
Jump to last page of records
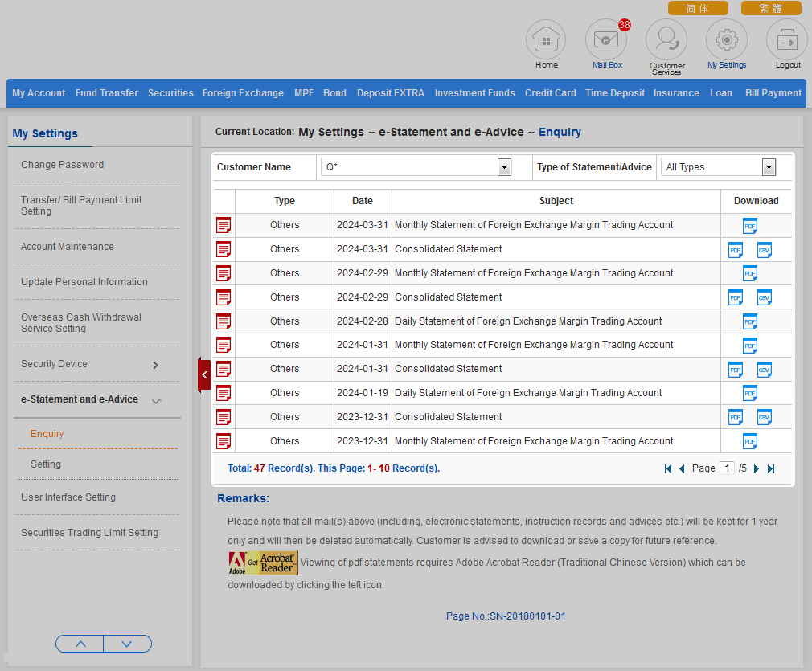tap(771, 468)
